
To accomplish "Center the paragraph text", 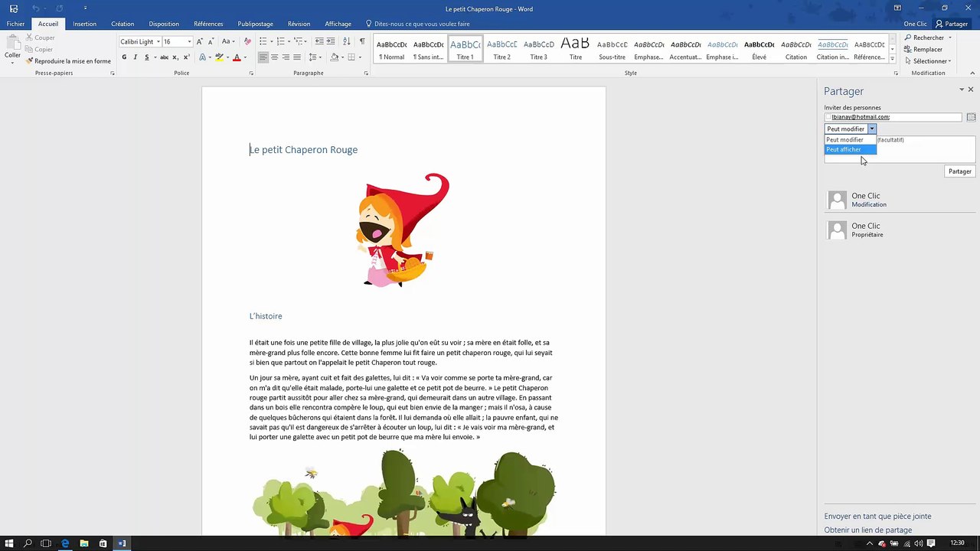I will 274,57.
